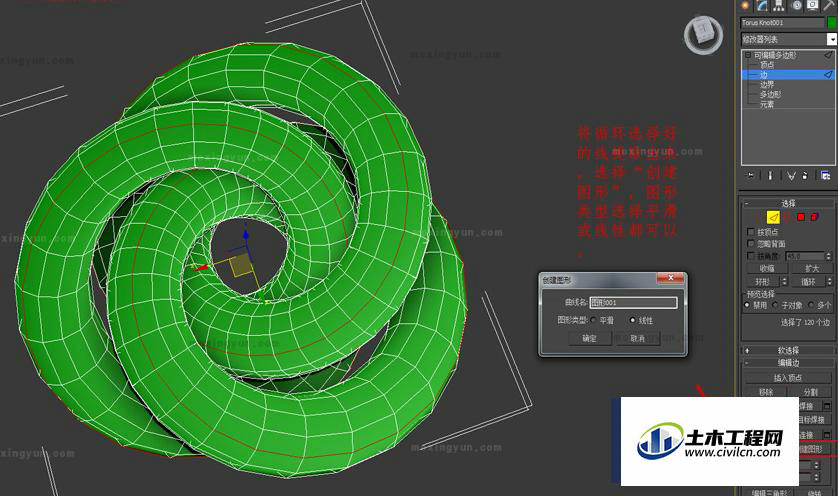Open the Motion panel tab
This screenshot has height=496, width=838.
click(x=796, y=5)
